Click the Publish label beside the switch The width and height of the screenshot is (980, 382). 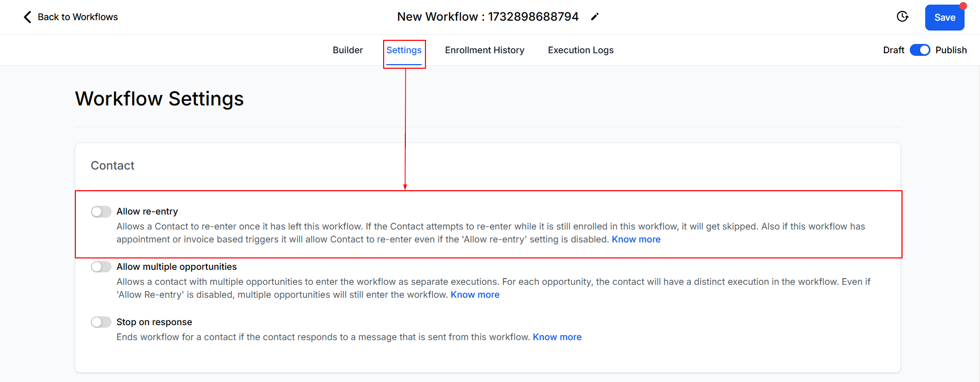click(x=951, y=50)
